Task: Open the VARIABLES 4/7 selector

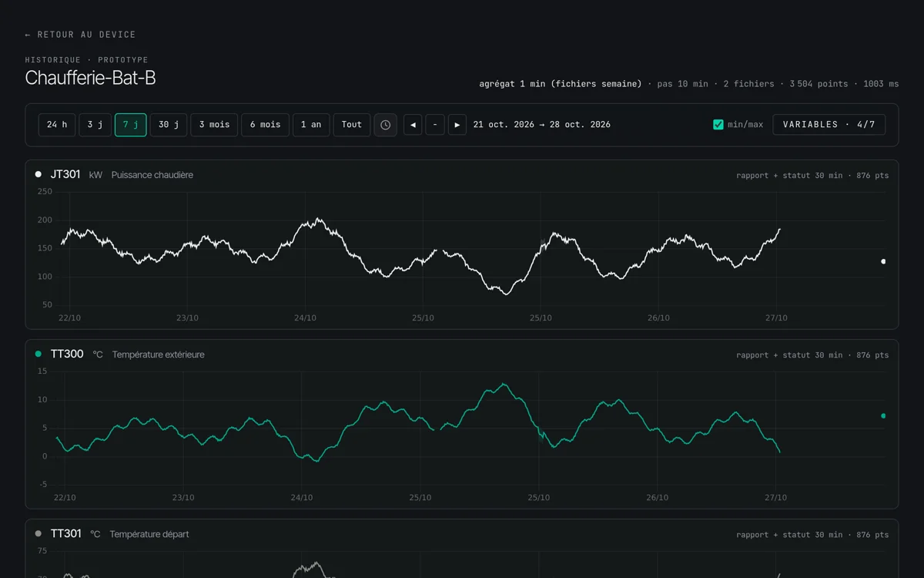Action: click(x=829, y=125)
